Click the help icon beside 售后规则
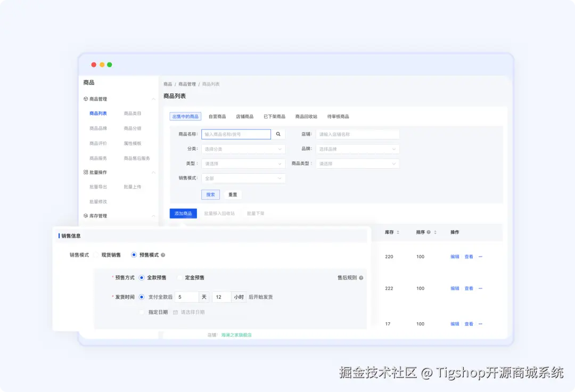 point(361,277)
